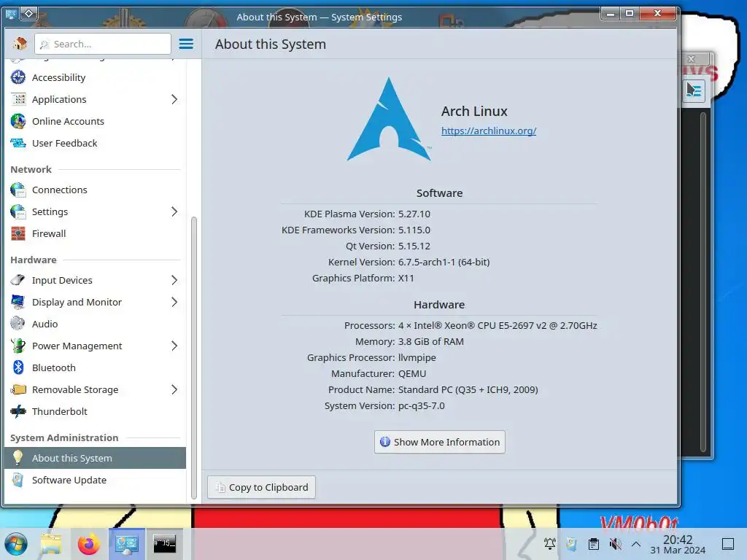
Task: Click the sidebar vertical scrollbar
Action: click(194, 357)
